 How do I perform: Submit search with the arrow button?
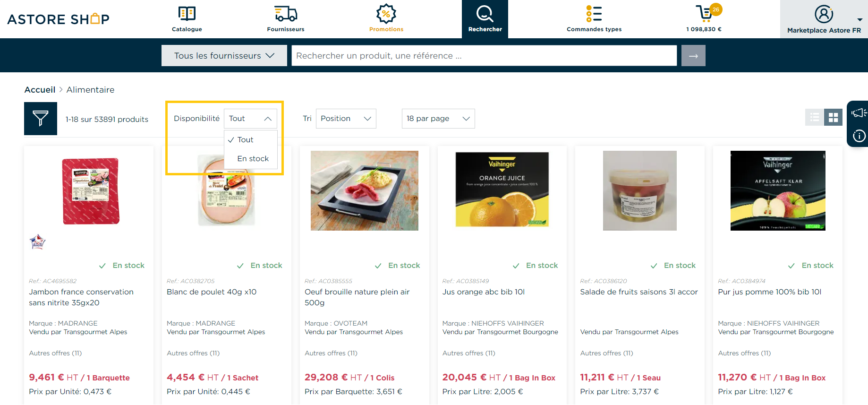[693, 56]
